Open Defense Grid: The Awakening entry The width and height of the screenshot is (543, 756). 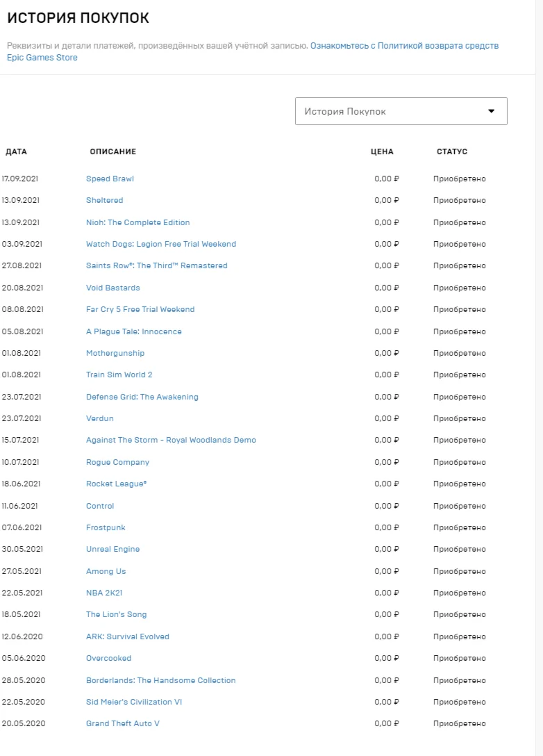(x=142, y=397)
